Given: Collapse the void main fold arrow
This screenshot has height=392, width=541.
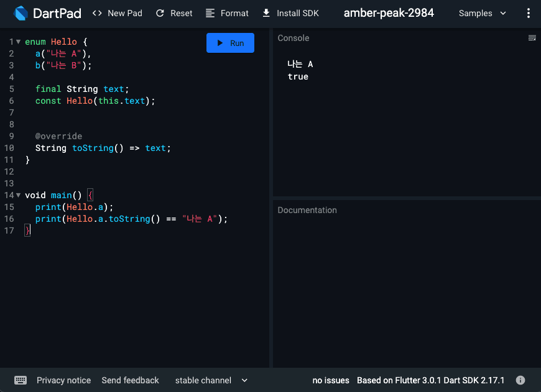Looking at the screenshot, I should [18, 195].
